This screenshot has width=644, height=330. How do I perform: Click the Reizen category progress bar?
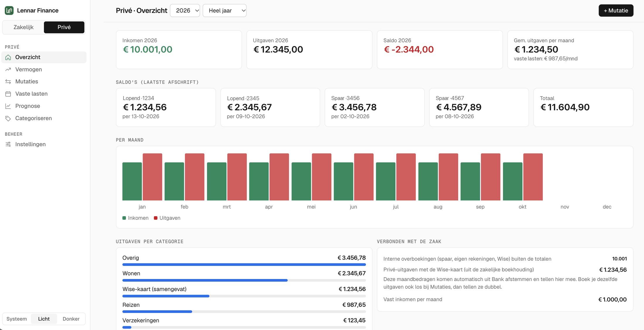click(x=244, y=312)
